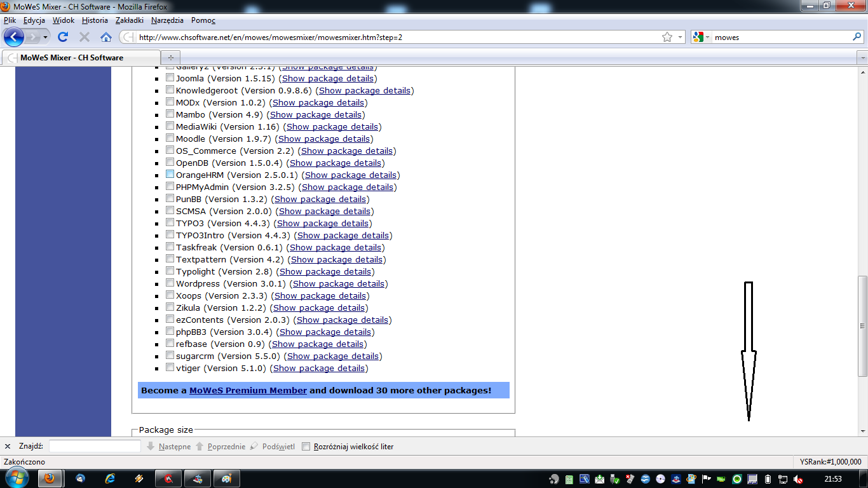
Task: Tick the PHPMyAdmin checkbox
Action: 170,186
